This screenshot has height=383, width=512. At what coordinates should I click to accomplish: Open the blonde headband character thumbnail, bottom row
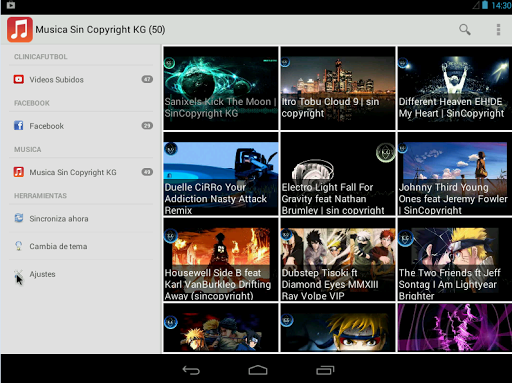click(x=338, y=328)
